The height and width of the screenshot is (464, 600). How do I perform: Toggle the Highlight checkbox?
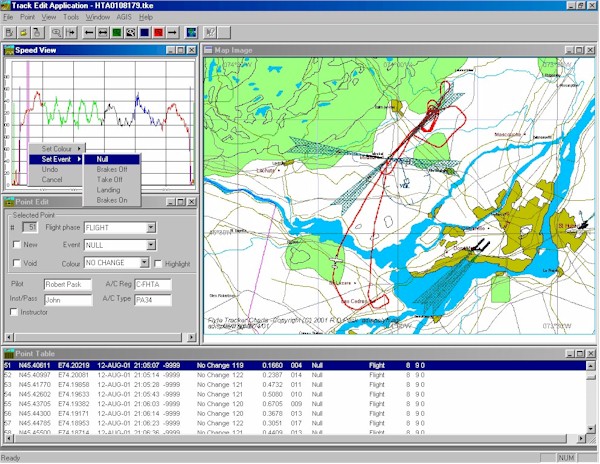(x=159, y=263)
